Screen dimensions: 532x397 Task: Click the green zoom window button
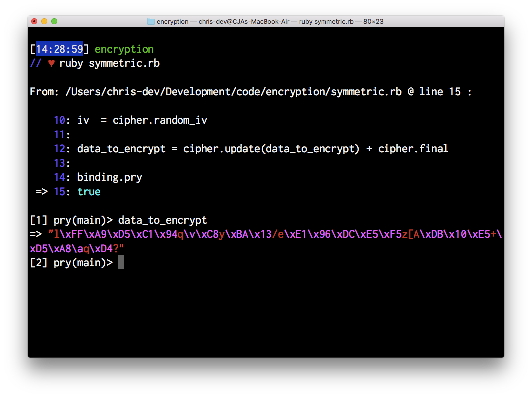pyautogui.click(x=54, y=21)
